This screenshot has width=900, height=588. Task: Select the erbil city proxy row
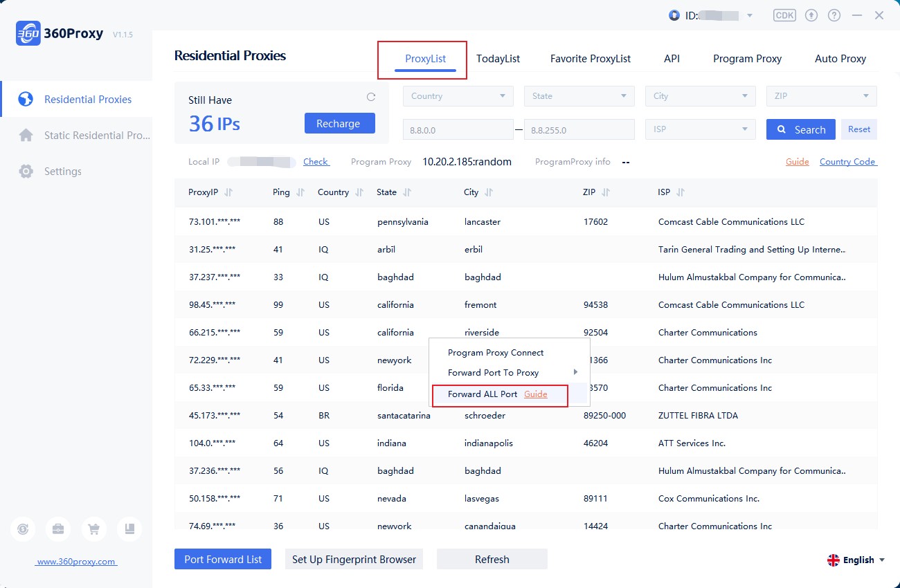526,250
